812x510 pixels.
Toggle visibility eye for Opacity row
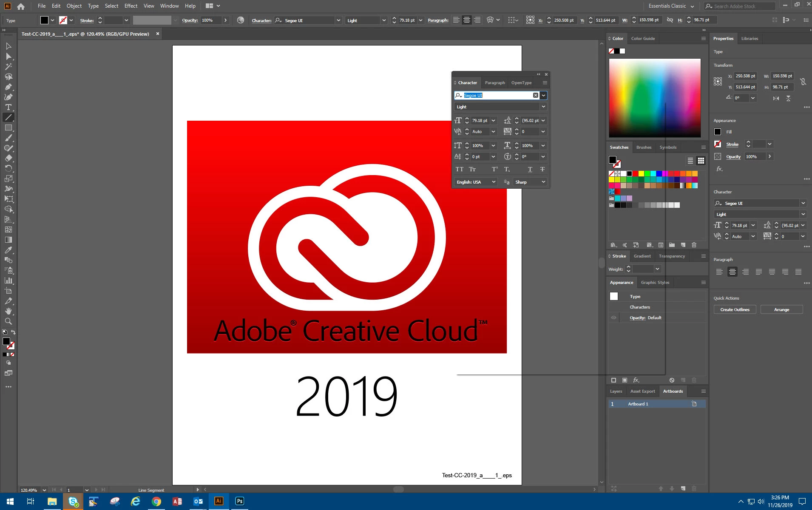pos(613,317)
